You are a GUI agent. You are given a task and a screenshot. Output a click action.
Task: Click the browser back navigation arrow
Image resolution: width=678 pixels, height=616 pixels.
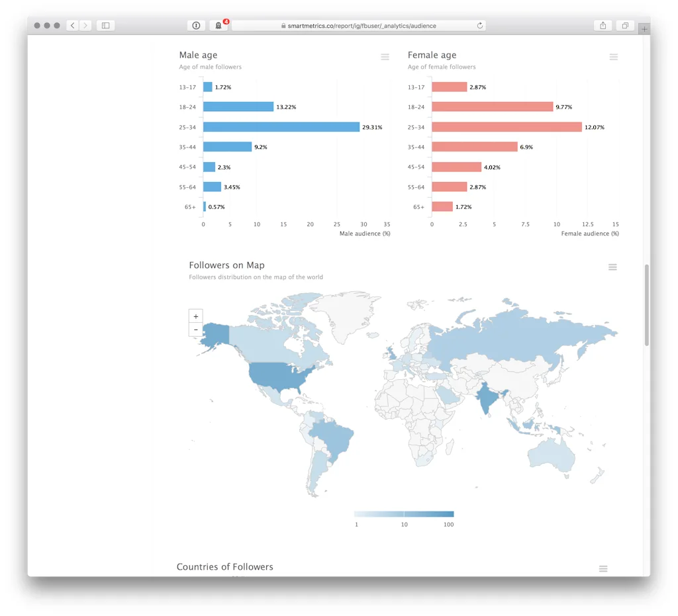pyautogui.click(x=72, y=24)
